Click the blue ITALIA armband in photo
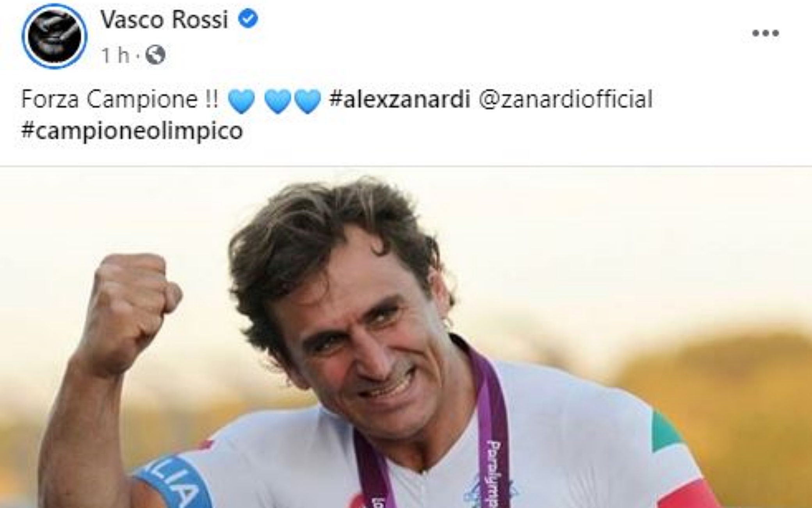Image resolution: width=812 pixels, height=508 pixels. (x=174, y=484)
